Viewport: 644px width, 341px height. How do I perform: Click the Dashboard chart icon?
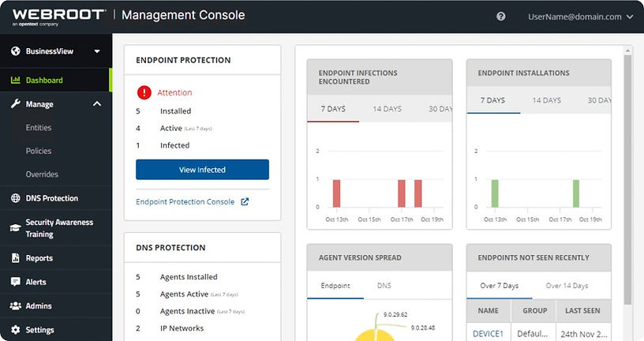coord(16,80)
